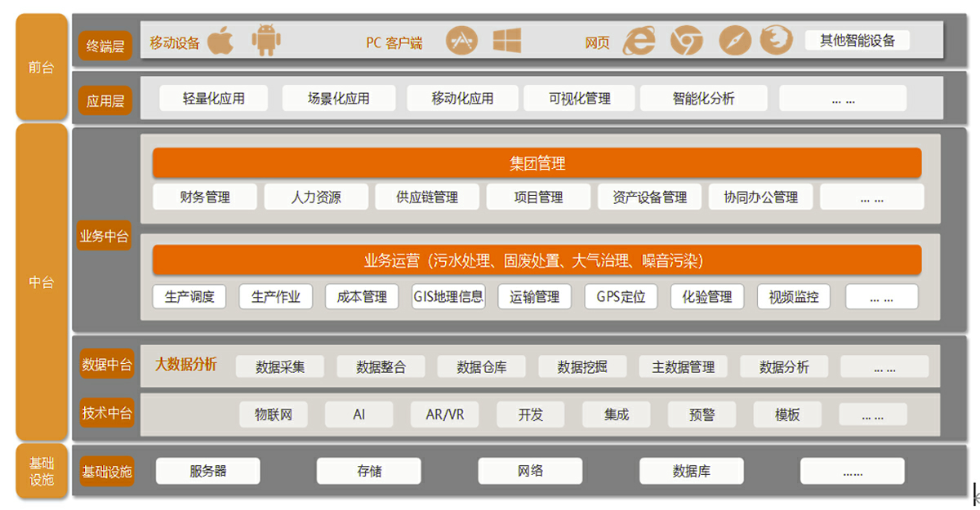The image size is (980, 510).
Task: Select the 业务中台 label
Action: pyautogui.click(x=105, y=237)
